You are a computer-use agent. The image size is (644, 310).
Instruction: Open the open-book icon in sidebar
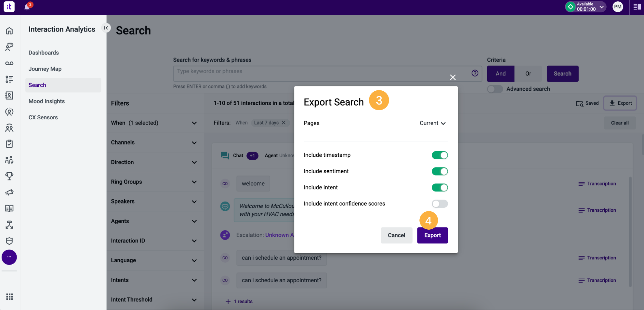(x=9, y=208)
